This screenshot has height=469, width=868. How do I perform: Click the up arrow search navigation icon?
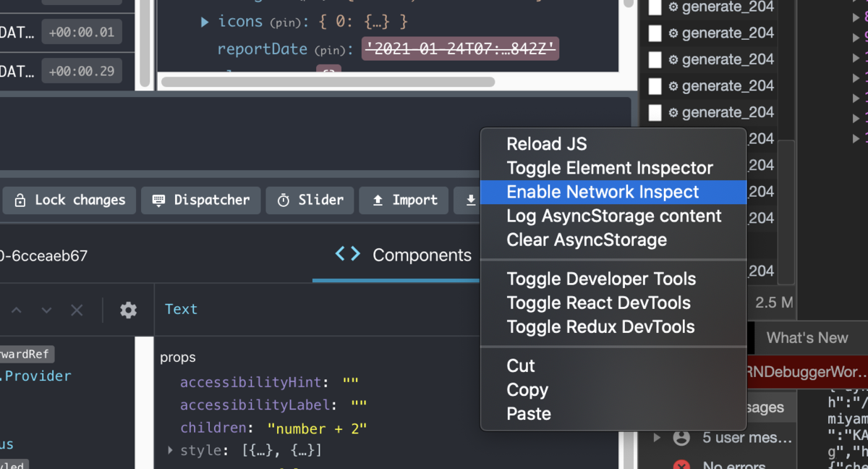tap(17, 310)
